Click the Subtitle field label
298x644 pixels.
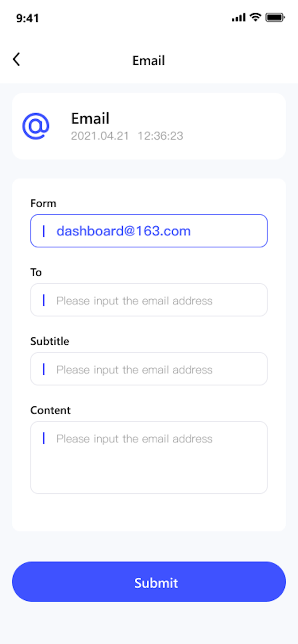coord(49,341)
